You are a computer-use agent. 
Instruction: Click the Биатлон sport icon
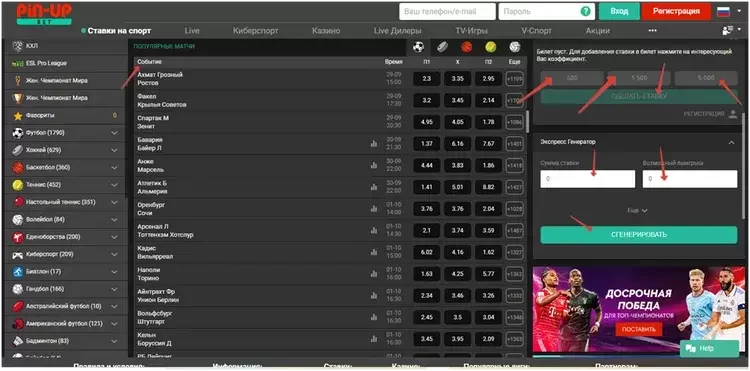click(18, 272)
